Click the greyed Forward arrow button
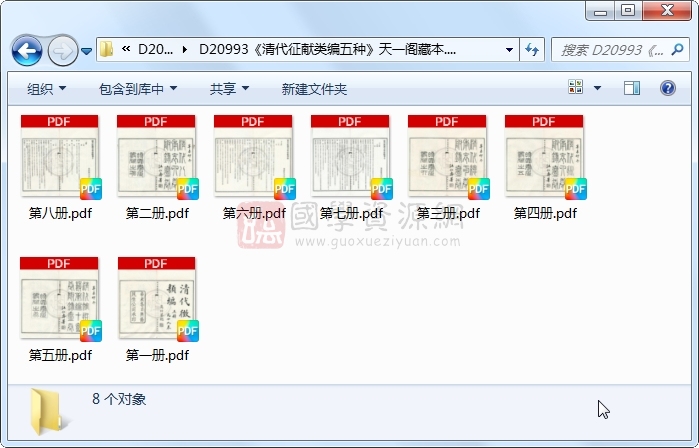Image resolution: width=699 pixels, height=448 pixels. tap(62, 51)
